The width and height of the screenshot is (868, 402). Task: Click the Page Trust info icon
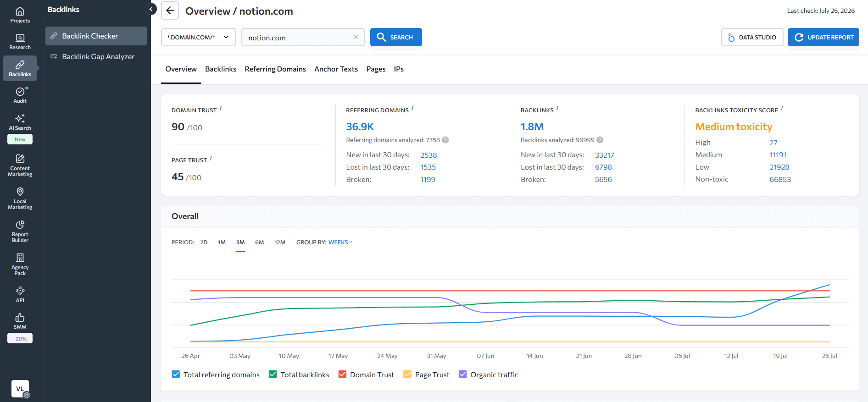click(x=211, y=159)
